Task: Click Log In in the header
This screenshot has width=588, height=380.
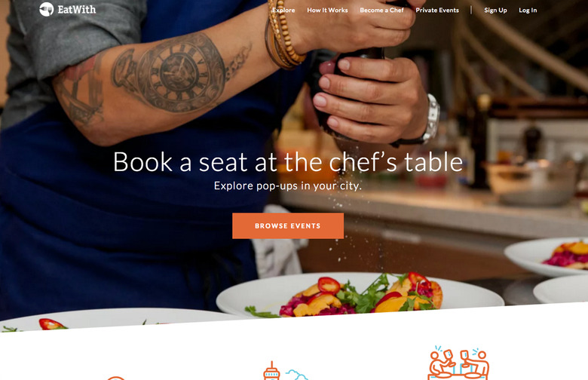Action: click(528, 10)
